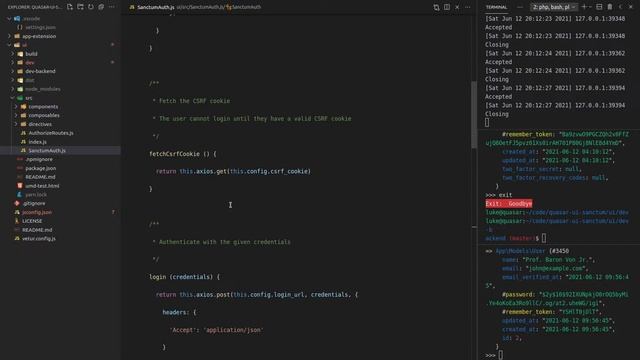Image resolution: width=640 pixels, height=360 pixels.
Task: Click the login (credentials) method line
Action: click(x=184, y=277)
